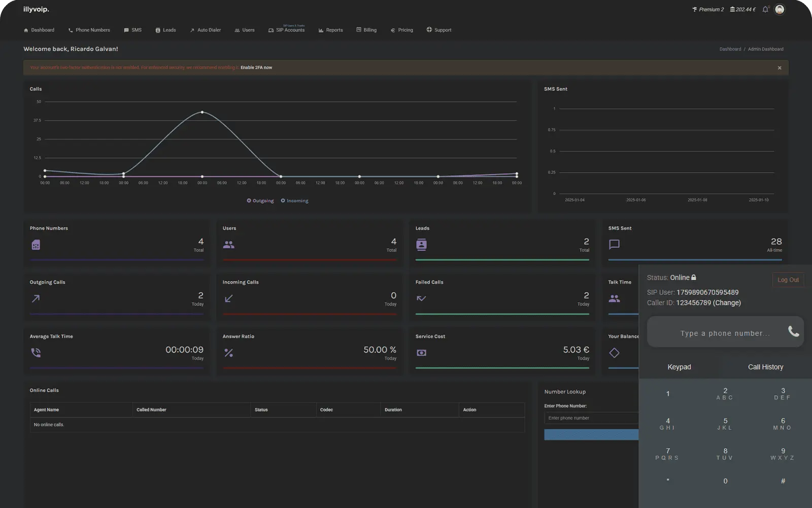812x508 pixels.
Task: Click the Users group icon in card
Action: click(228, 245)
